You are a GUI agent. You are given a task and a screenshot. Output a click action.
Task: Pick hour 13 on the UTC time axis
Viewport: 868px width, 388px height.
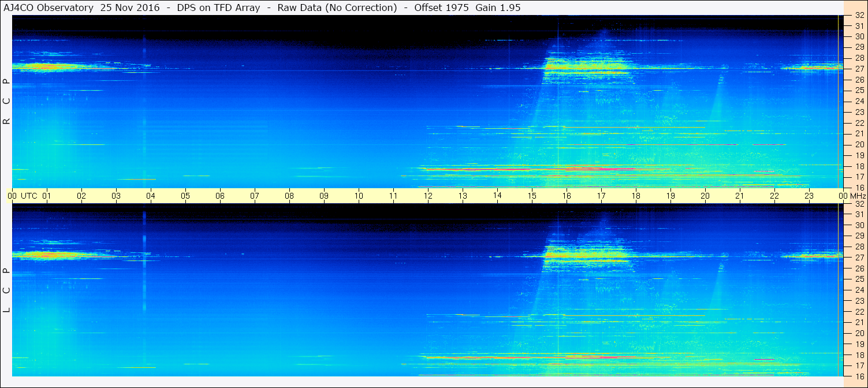[463, 196]
